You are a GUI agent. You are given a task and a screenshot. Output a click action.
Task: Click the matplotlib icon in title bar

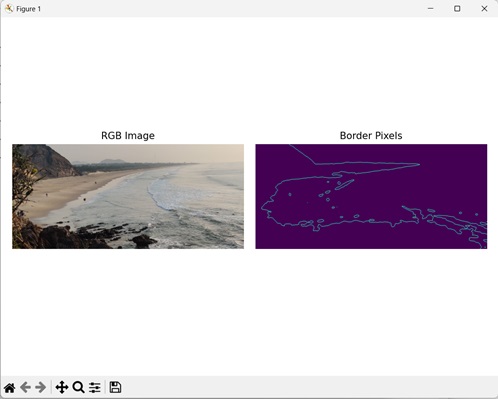click(9, 9)
